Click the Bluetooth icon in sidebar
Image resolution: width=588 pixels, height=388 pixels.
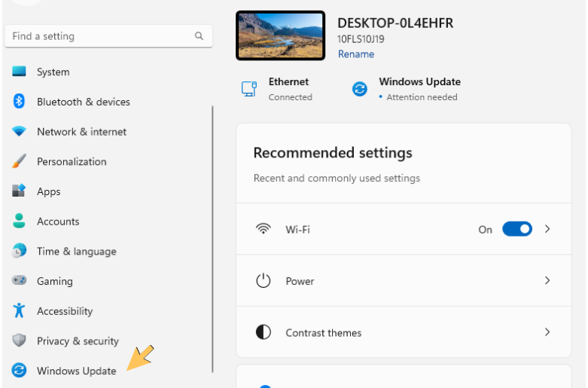point(19,101)
